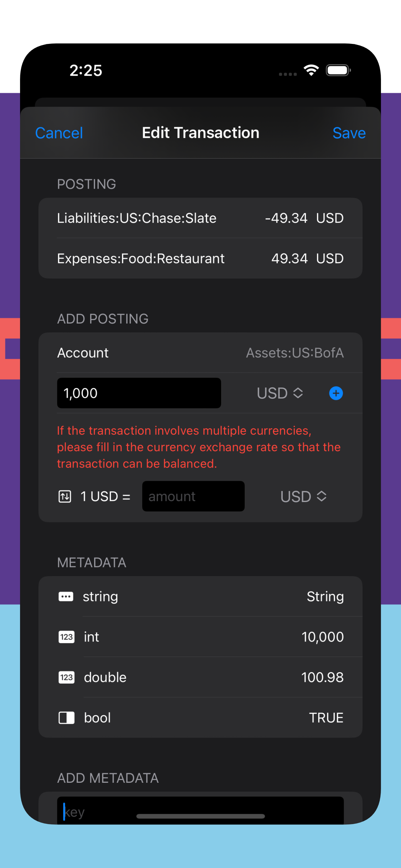The image size is (401, 868).
Task: Select the Expenses:Food:Restaurant posting
Action: [200, 258]
